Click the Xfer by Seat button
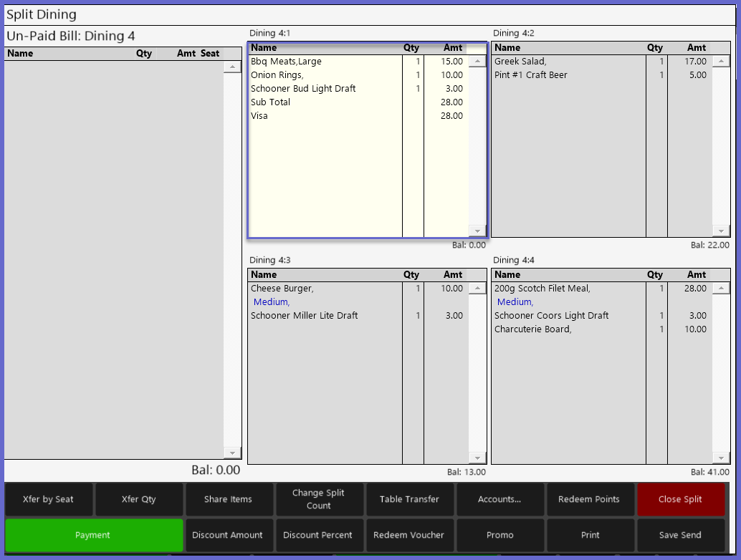Viewport: 741px width, 560px height. (x=49, y=499)
